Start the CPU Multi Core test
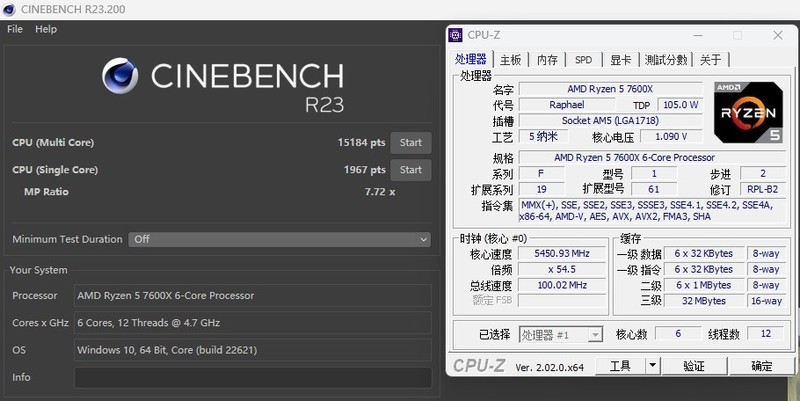The image size is (800, 401). 410,142
